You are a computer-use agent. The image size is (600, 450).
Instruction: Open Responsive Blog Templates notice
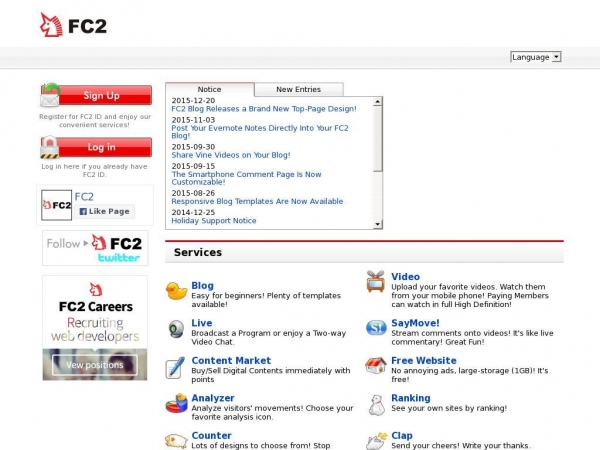point(257,201)
